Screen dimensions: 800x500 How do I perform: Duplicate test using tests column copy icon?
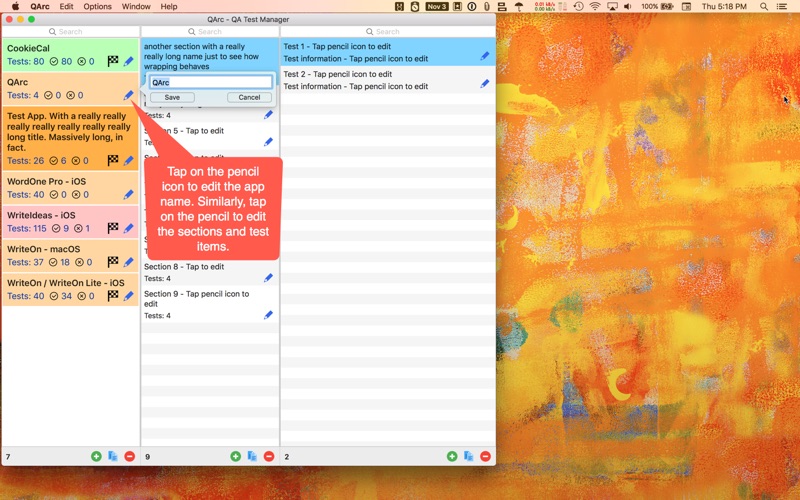(x=468, y=456)
